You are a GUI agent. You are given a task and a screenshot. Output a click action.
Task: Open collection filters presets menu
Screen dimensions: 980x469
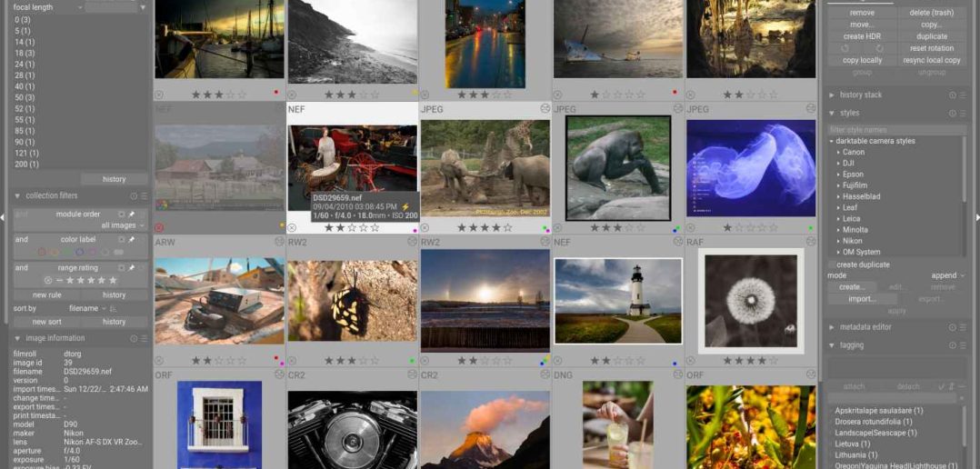click(144, 196)
